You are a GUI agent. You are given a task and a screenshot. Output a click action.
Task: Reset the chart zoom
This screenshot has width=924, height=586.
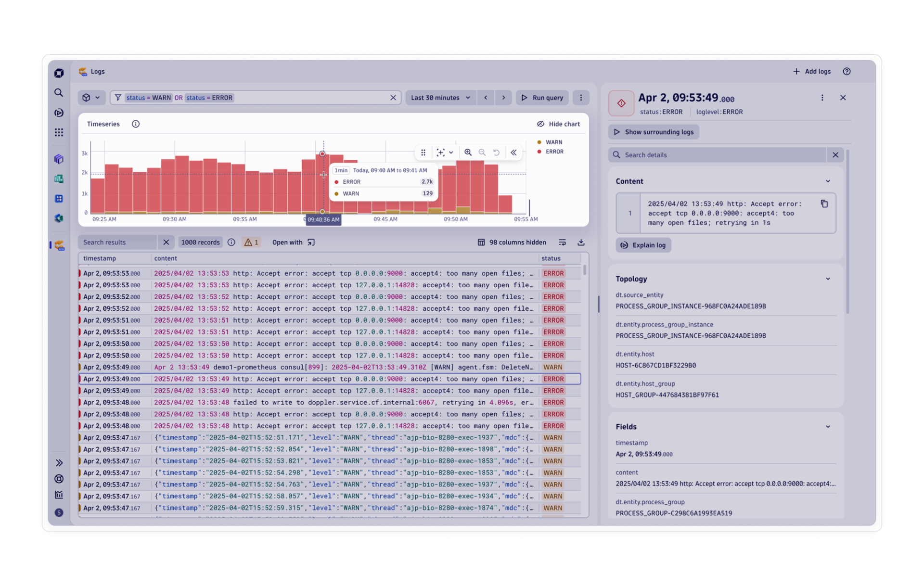pyautogui.click(x=496, y=153)
